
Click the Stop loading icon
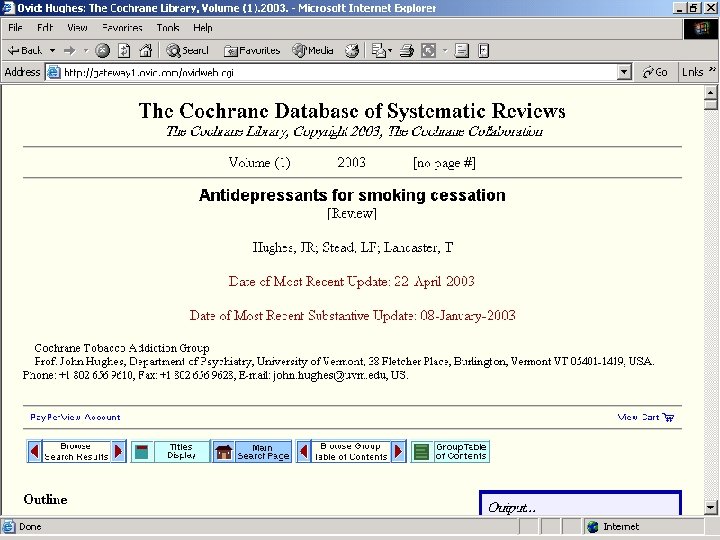[102, 51]
